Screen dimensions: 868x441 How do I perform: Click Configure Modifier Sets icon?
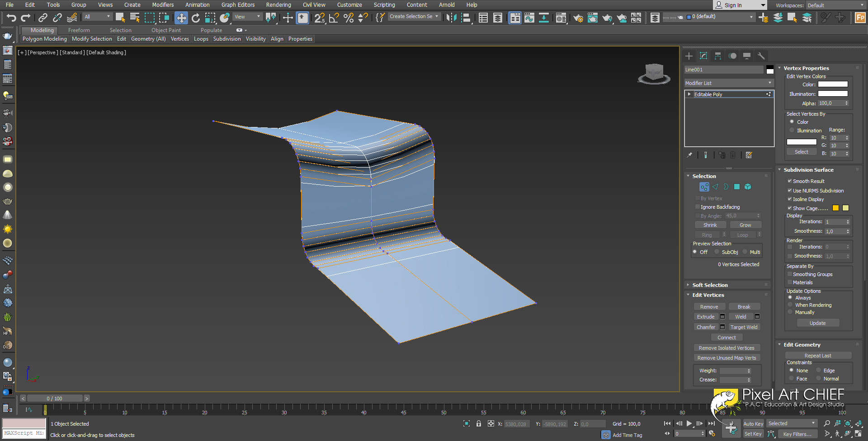point(749,155)
